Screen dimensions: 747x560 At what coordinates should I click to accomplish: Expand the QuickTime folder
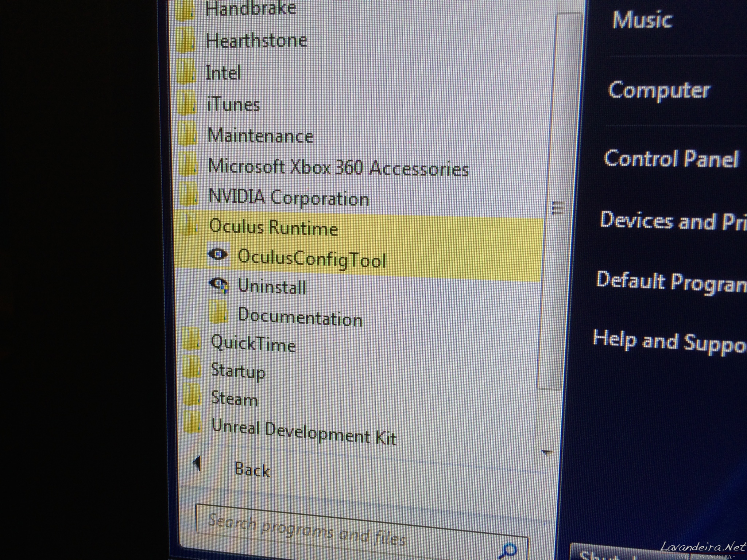click(x=253, y=344)
